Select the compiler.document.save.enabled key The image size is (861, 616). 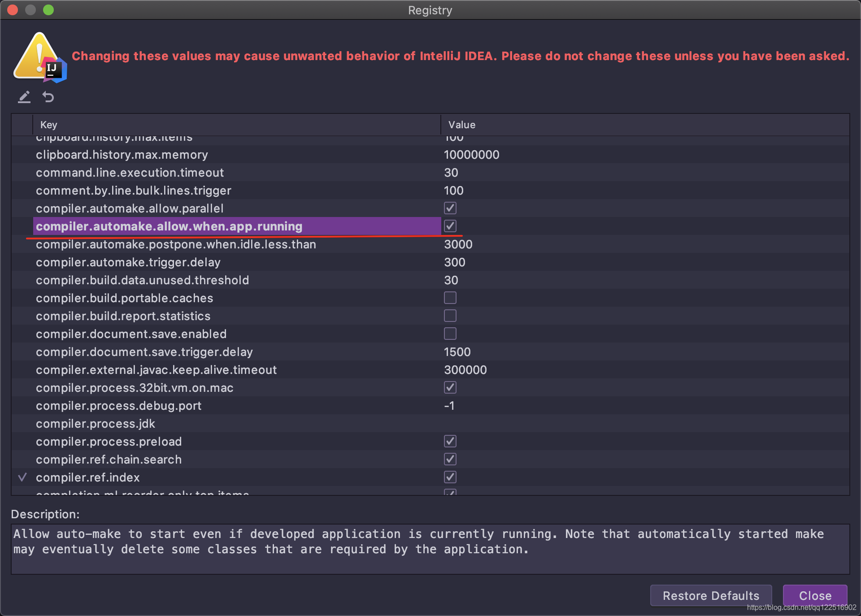(x=131, y=334)
